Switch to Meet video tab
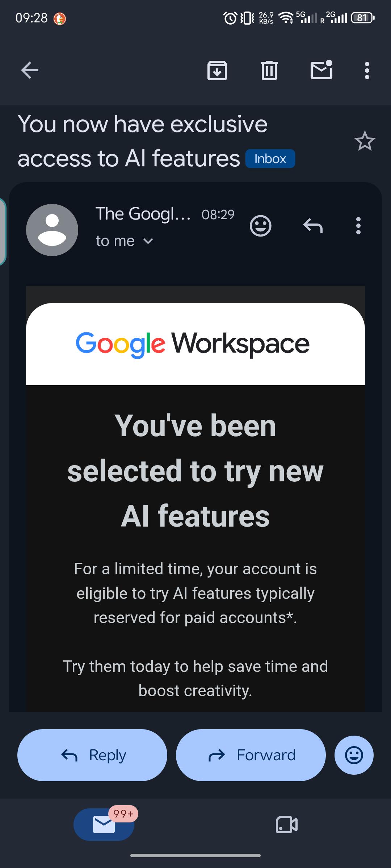The width and height of the screenshot is (391, 868). tap(287, 825)
